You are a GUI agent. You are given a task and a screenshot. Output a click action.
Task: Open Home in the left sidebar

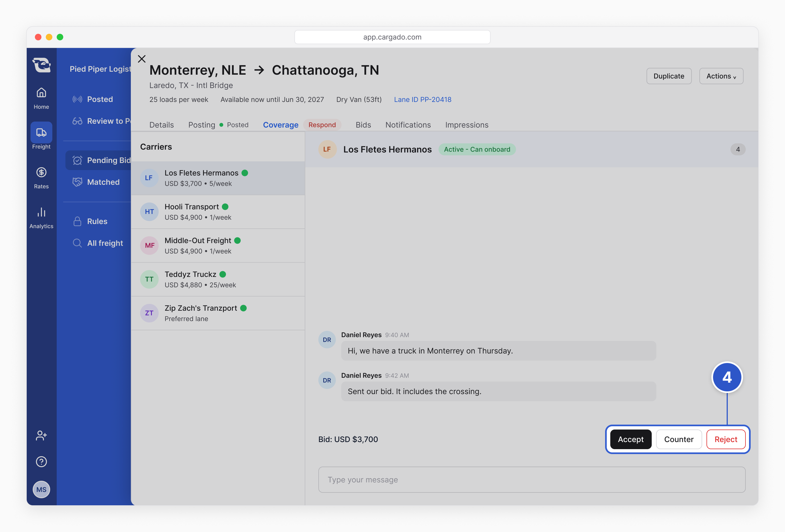(41, 98)
